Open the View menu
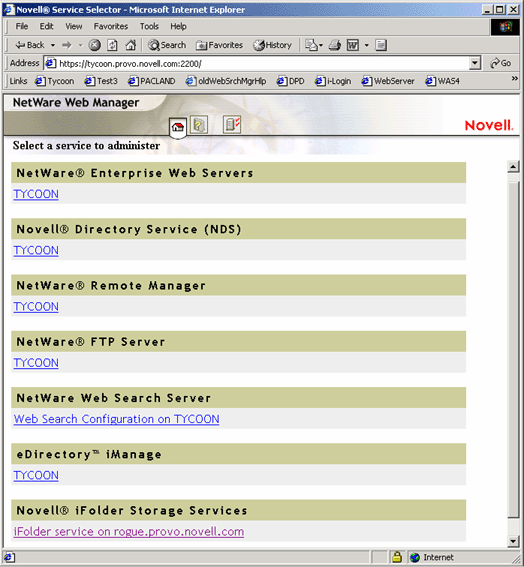This screenshot has height=567, width=524. click(x=74, y=26)
